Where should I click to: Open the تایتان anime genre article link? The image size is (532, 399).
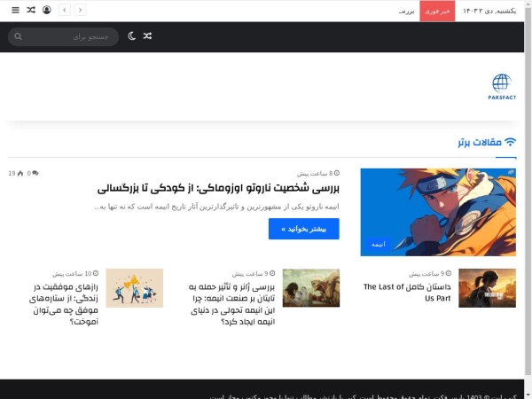pos(231,304)
